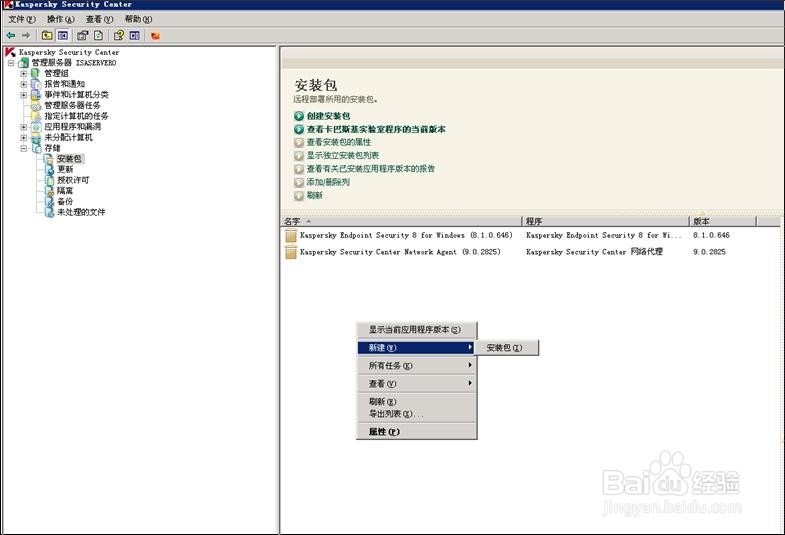Click the 指定计算机的任务 node icon
785x535 pixels.
pyautogui.click(x=36, y=116)
